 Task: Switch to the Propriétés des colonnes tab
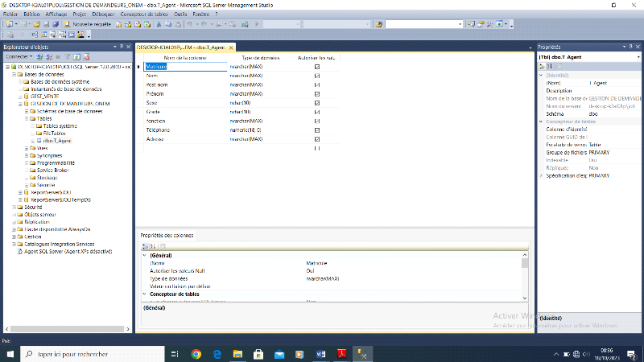[167, 235]
